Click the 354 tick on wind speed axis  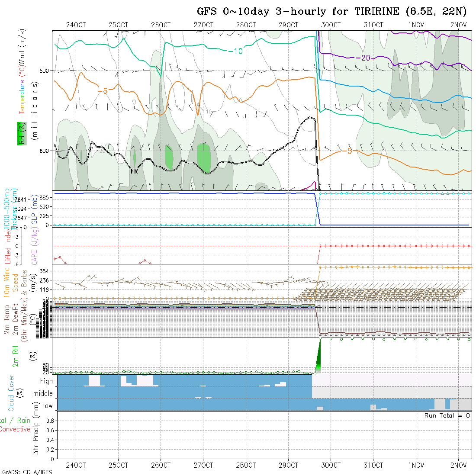pos(45,271)
